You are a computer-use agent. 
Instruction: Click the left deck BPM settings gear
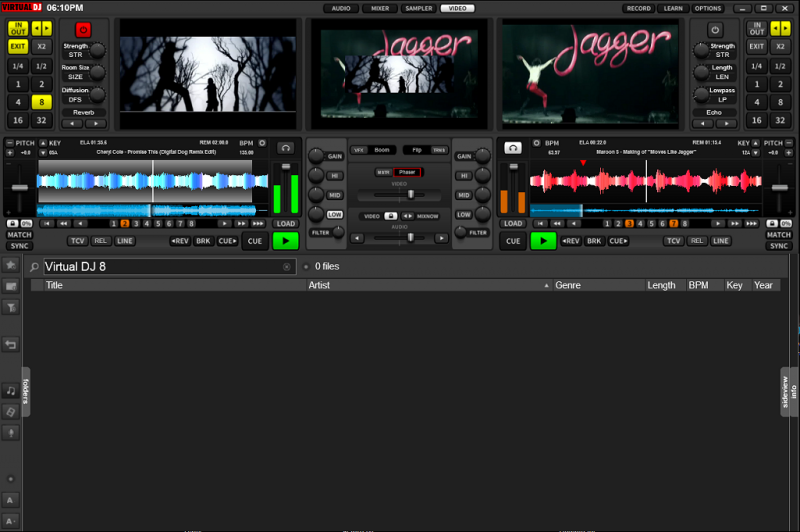pyautogui.click(x=262, y=143)
